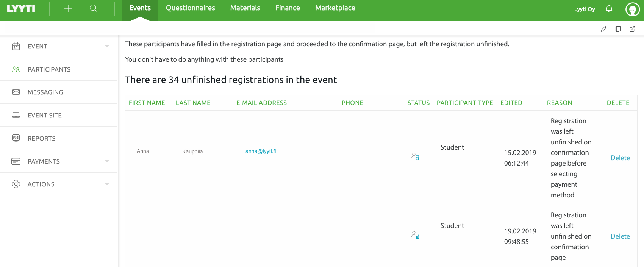Click the card icon beside PAYMENTS
Screen dimensions: 644x267
point(16,161)
